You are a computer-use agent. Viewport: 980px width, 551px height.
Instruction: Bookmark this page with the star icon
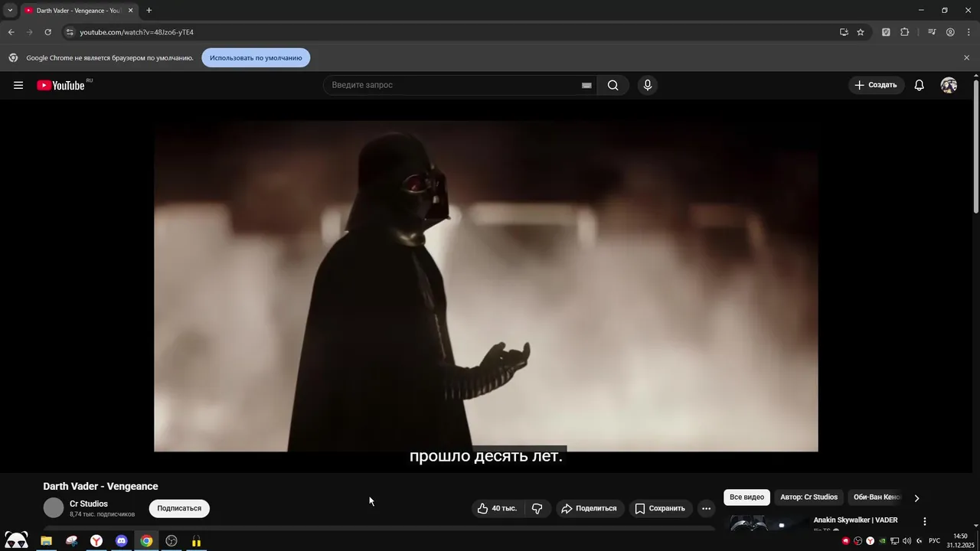pyautogui.click(x=861, y=32)
